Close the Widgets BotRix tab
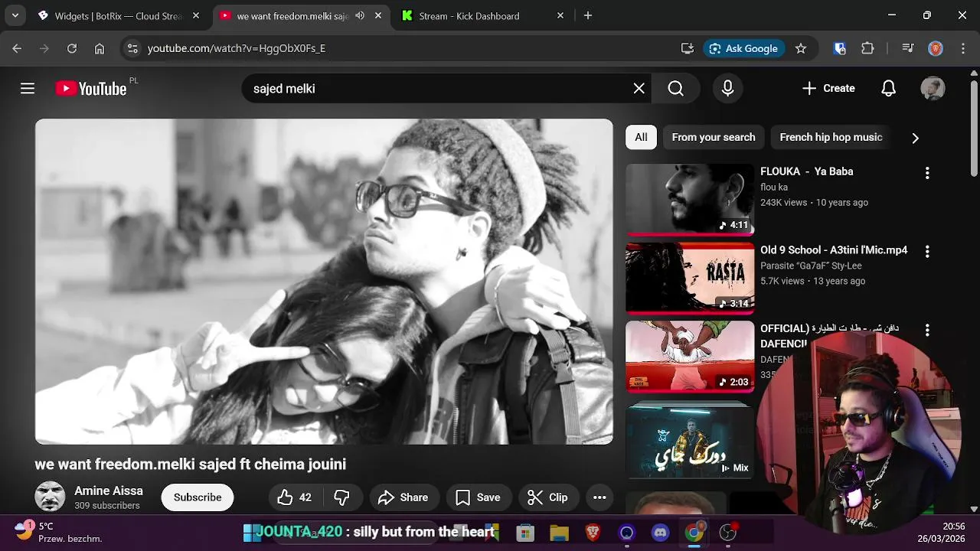The height and width of the screenshot is (551, 980). click(196, 15)
